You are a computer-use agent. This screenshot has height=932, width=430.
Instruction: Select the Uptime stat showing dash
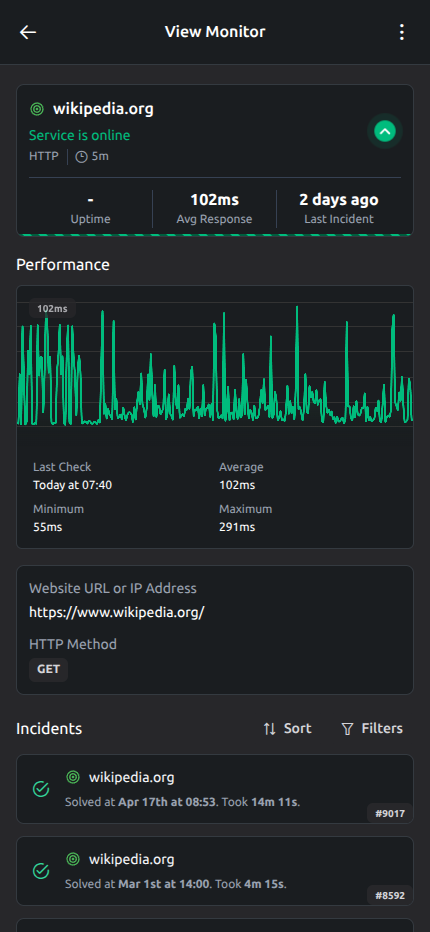pos(90,209)
